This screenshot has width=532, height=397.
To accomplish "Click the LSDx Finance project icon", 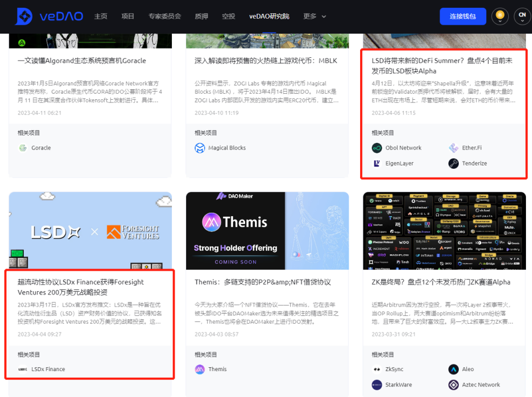I will click(x=23, y=369).
